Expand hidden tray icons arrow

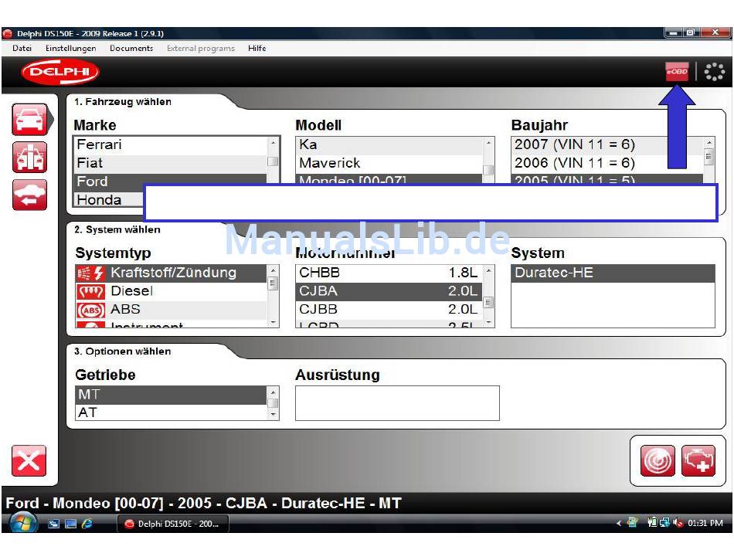coord(619,523)
